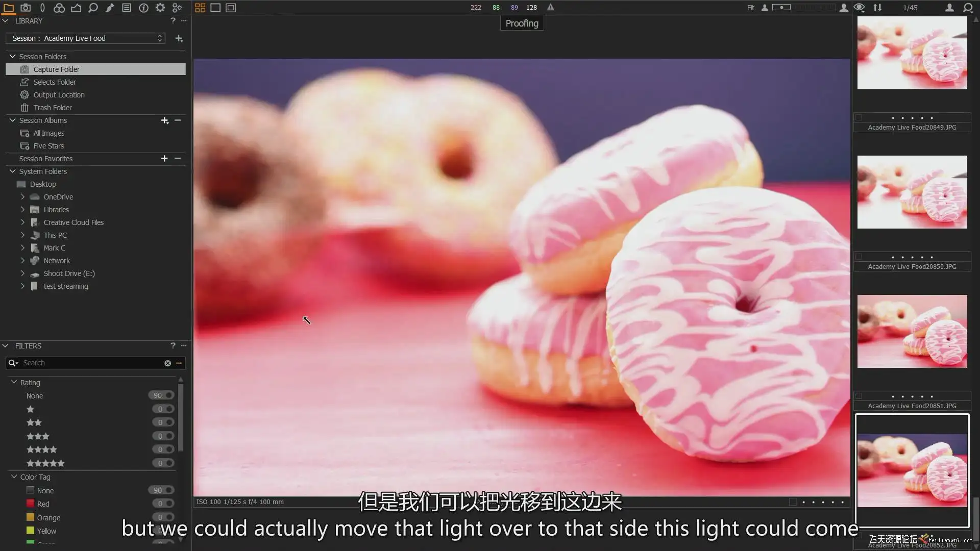Add a new Session Favorite
This screenshot has width=980, height=551.
[x=164, y=159]
